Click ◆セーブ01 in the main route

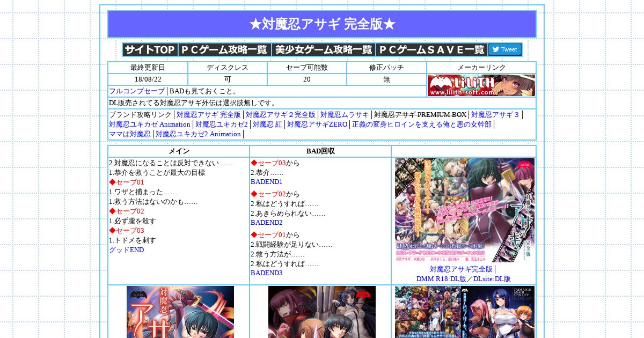coord(127,182)
